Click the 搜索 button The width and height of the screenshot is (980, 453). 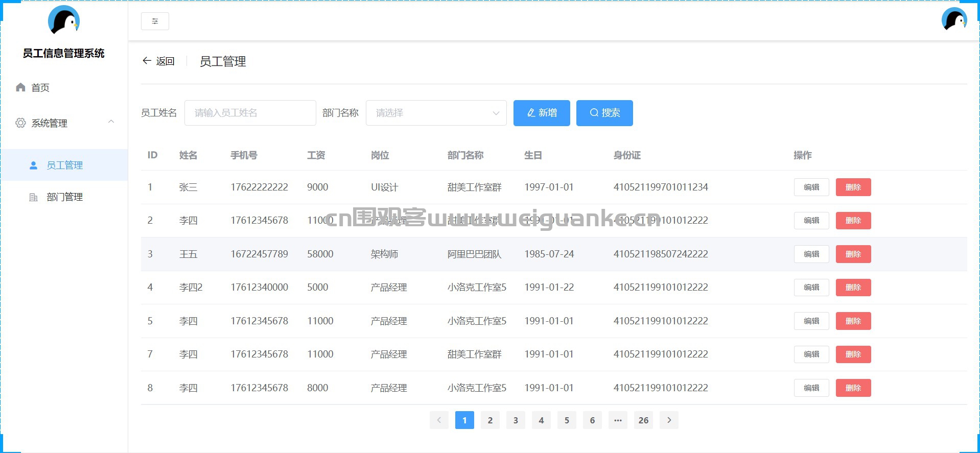tap(604, 113)
